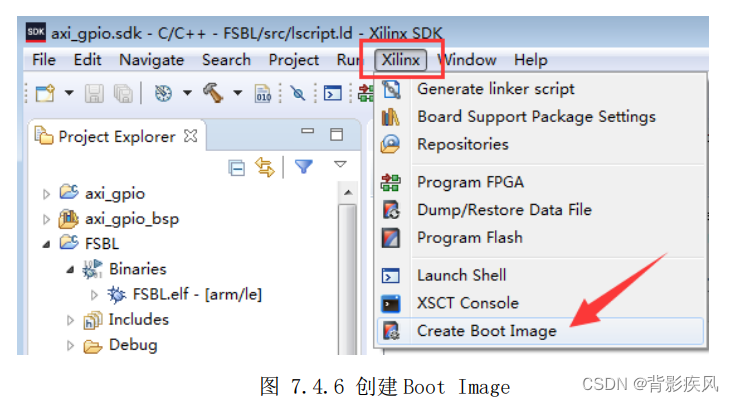Viewport: 734px width, 402px height.
Task: Click the Save All toolbar icon
Action: click(x=124, y=93)
